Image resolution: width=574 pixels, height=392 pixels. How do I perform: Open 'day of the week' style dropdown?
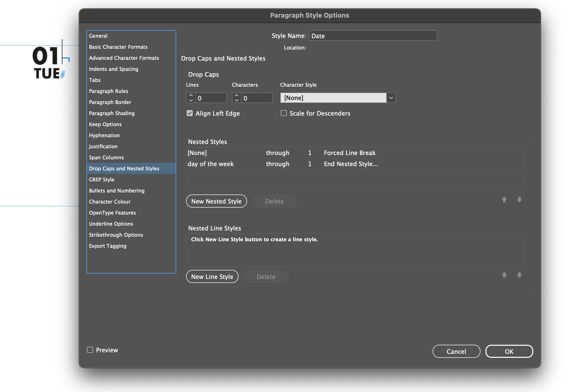pyautogui.click(x=211, y=164)
